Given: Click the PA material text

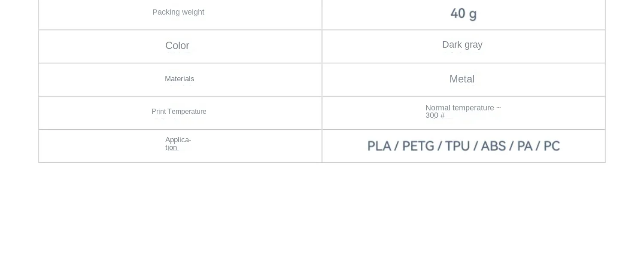Looking at the screenshot, I should (525, 146).
